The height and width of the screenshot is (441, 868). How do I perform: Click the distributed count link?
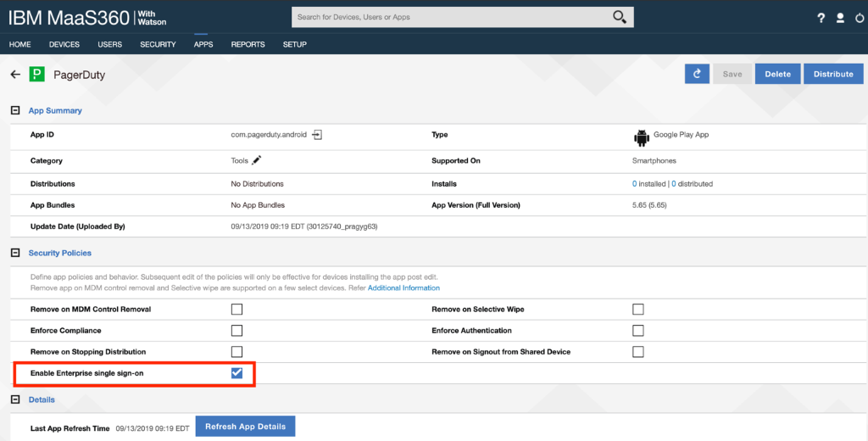point(674,184)
